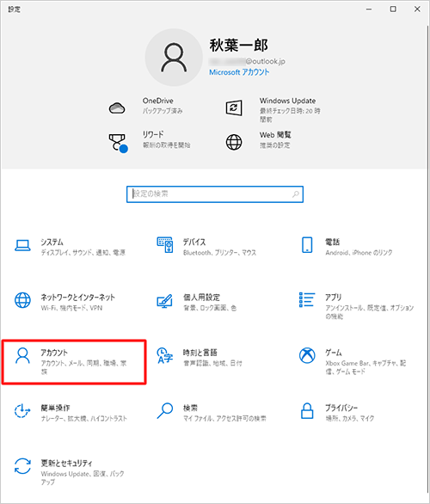This screenshot has width=430, height=504.
Task: Click the 更新とセキュリティ sync arrows icon
Action: [23, 466]
